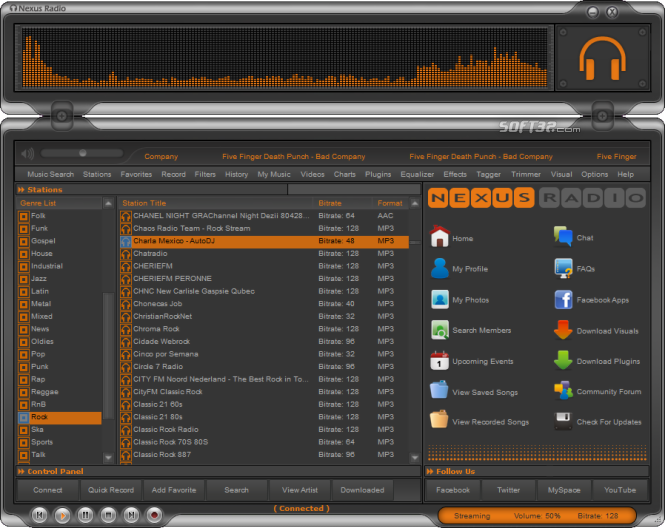Select the Jazz genre box
The image size is (665, 528).
(x=24, y=279)
